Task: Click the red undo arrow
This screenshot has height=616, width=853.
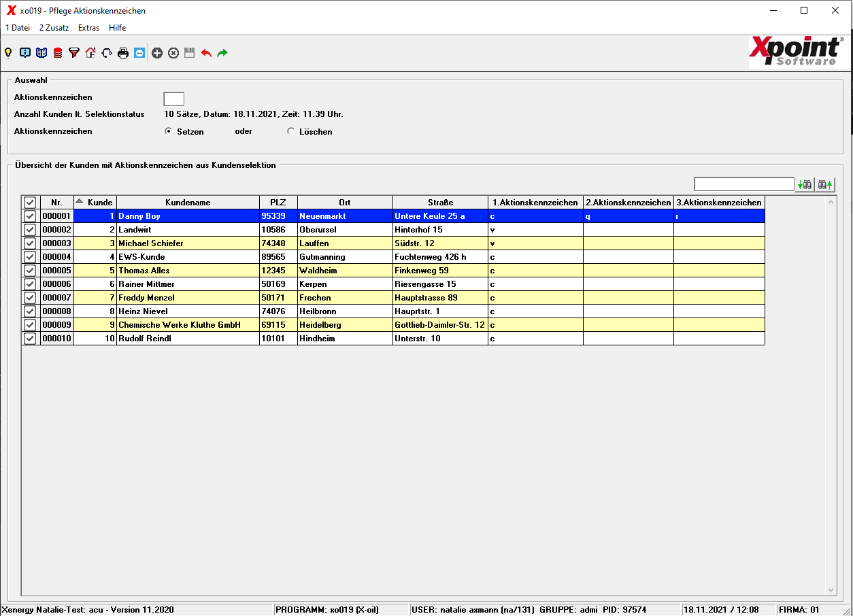Action: (x=206, y=52)
